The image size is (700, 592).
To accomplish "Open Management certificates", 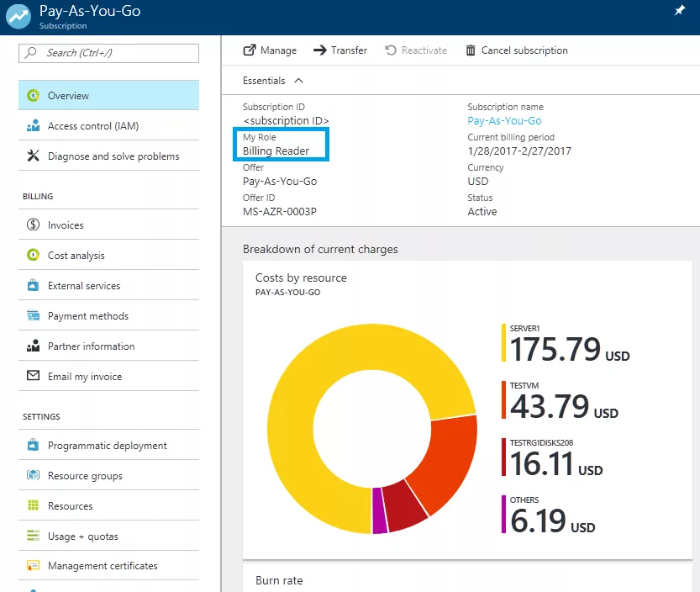I will click(108, 566).
